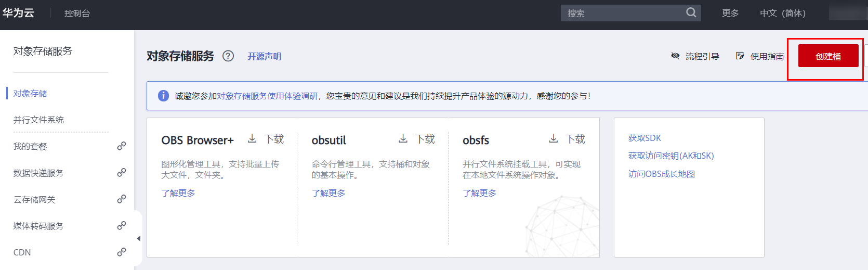
Task: Click link icon beside 云存储网关
Action: (x=122, y=199)
